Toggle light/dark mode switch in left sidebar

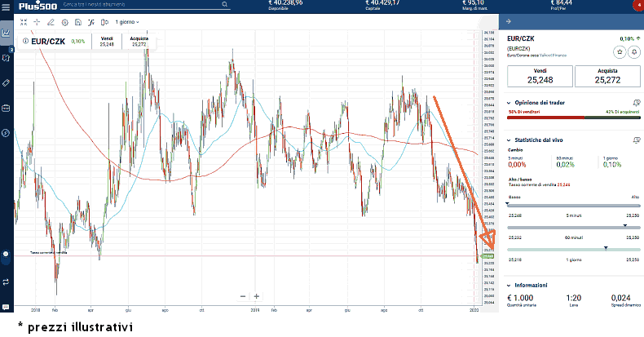point(6,255)
